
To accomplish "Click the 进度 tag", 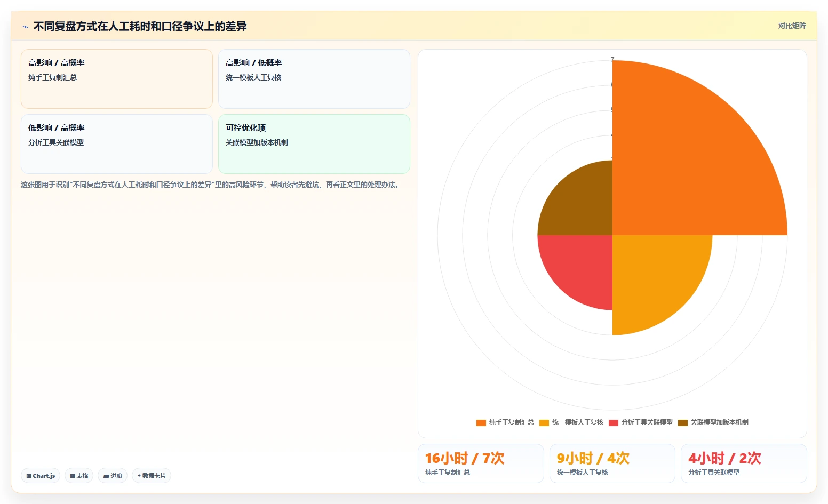I will click(113, 476).
